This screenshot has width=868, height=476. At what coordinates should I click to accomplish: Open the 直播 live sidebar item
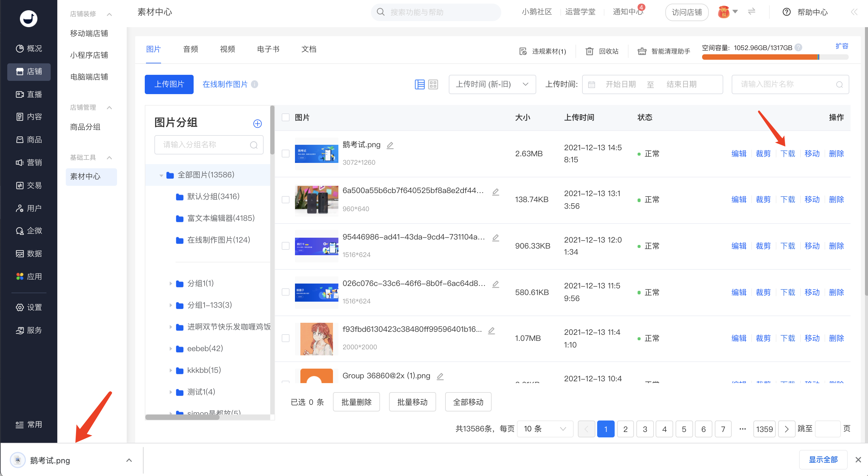click(x=29, y=94)
